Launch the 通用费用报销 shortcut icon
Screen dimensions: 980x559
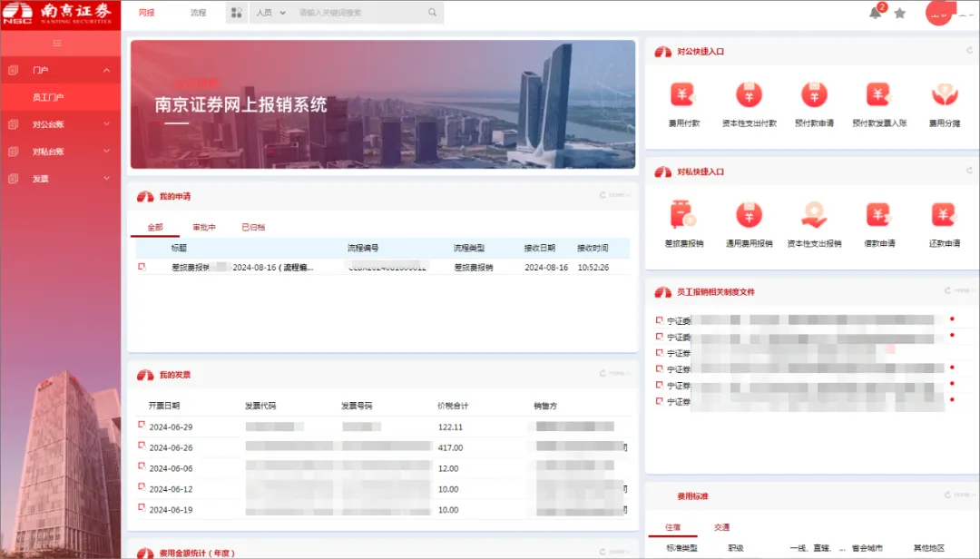coord(749,215)
